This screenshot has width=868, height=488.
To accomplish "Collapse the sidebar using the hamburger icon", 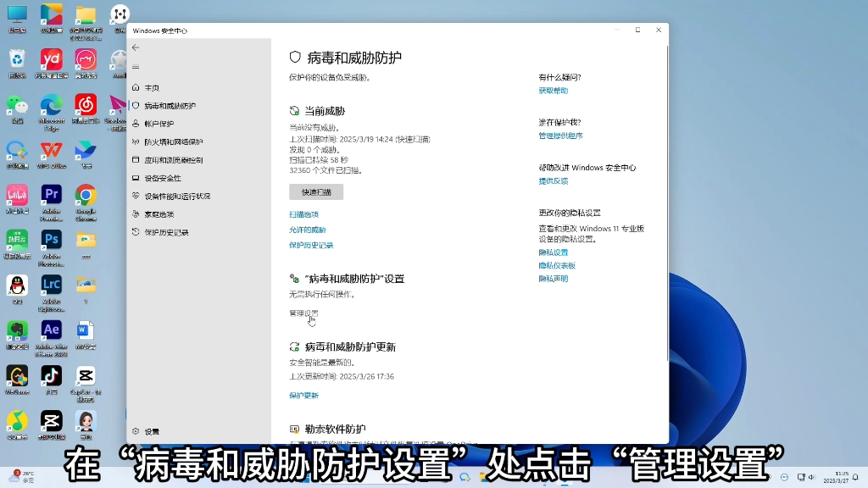I will [x=136, y=66].
